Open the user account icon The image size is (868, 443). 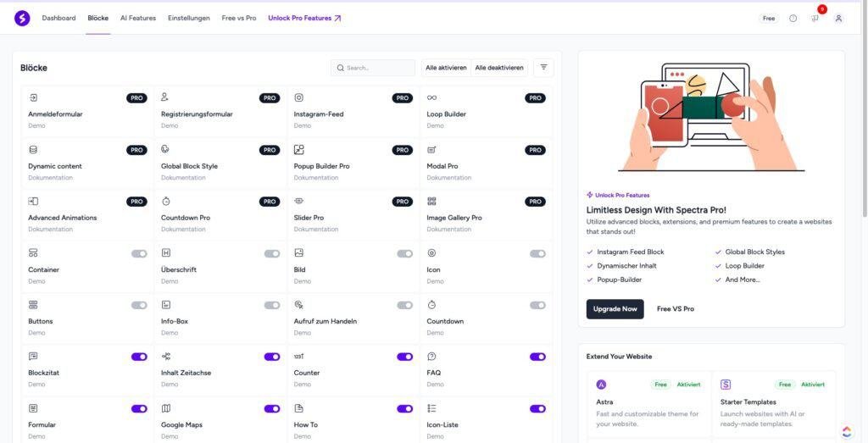(x=838, y=18)
